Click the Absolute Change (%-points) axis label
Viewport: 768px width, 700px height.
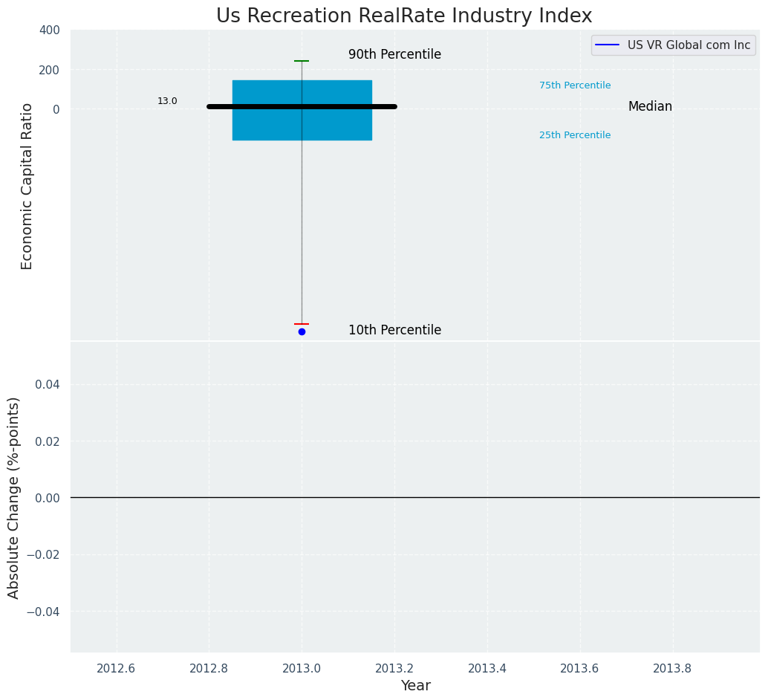pos(14,497)
